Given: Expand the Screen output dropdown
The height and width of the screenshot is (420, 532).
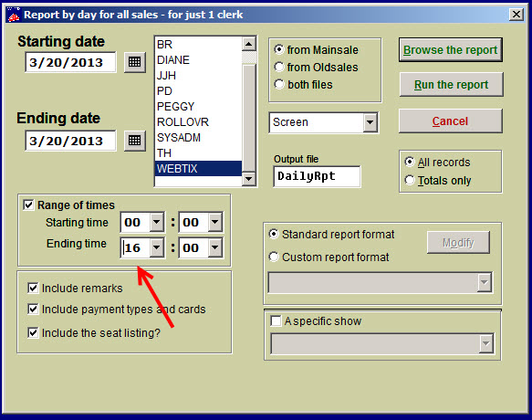Looking at the screenshot, I should [x=370, y=122].
